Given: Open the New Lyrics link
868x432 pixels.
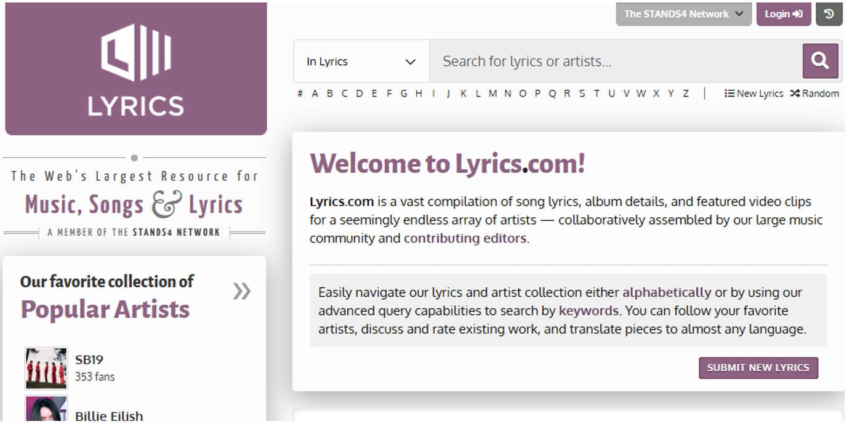Looking at the screenshot, I should coord(753,94).
